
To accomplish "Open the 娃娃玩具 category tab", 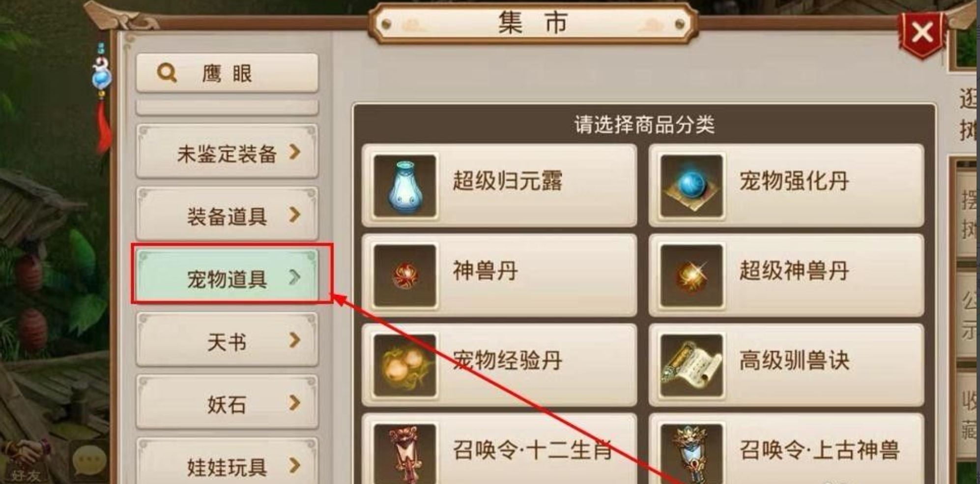I will [x=228, y=461].
